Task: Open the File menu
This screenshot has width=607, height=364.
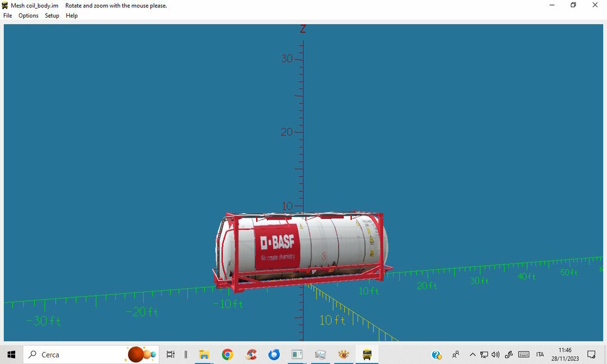Action: tap(7, 16)
